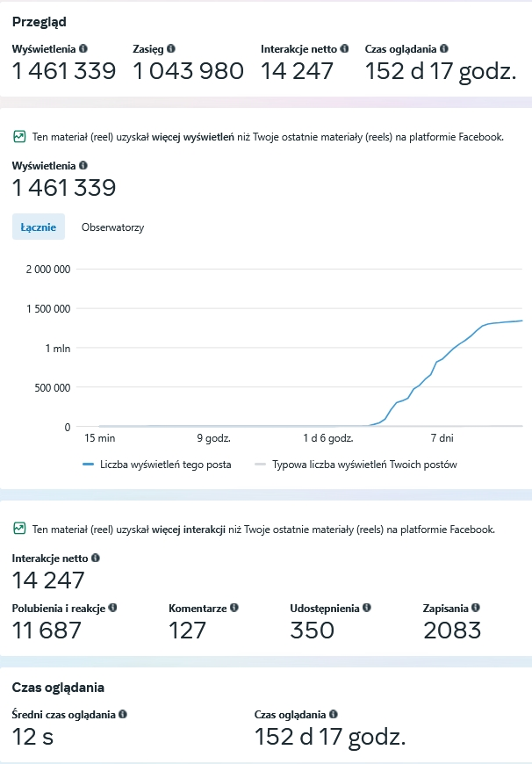Open the Komentarze info tooltip icon
The image size is (532, 764).
[234, 607]
